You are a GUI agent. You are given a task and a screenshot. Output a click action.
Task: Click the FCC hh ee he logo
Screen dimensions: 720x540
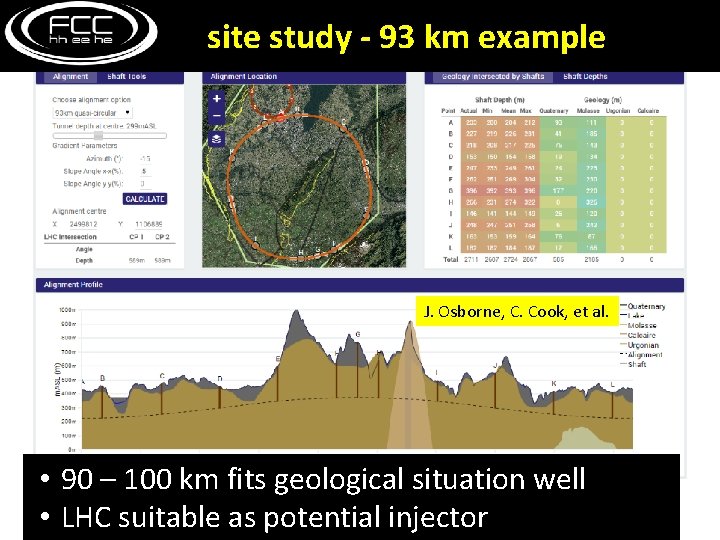coord(81,32)
